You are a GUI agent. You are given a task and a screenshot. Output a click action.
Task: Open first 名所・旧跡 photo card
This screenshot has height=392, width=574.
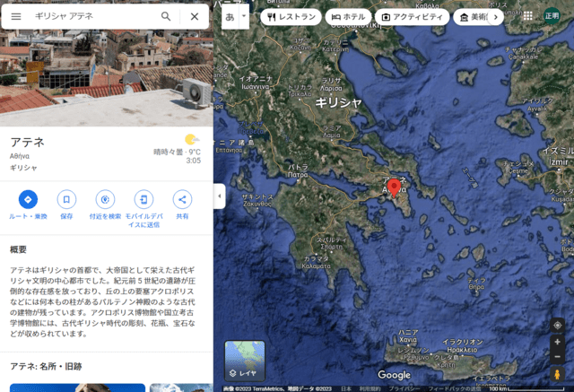click(78, 388)
